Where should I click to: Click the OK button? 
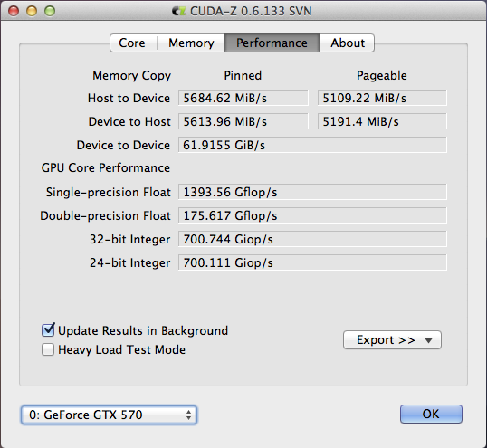[x=431, y=414]
